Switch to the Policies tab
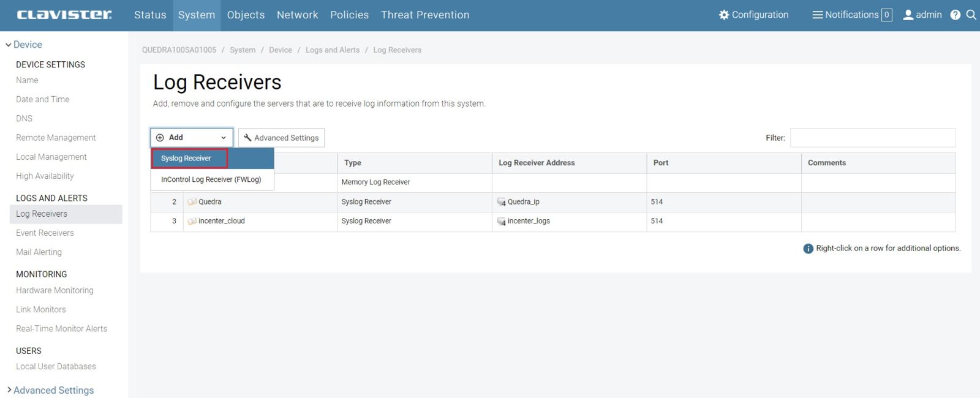The image size is (980, 398). click(349, 15)
